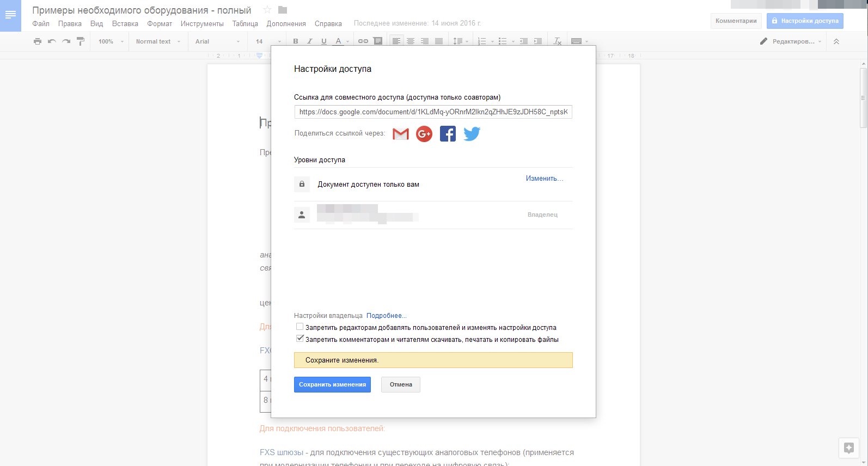Screen dimensions: 868x466
Task: Share link via Facebook
Action: [448, 134]
